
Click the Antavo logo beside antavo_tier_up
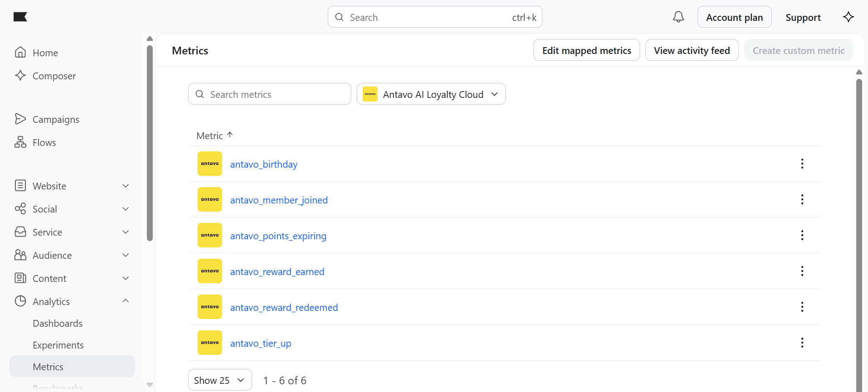[x=210, y=343]
